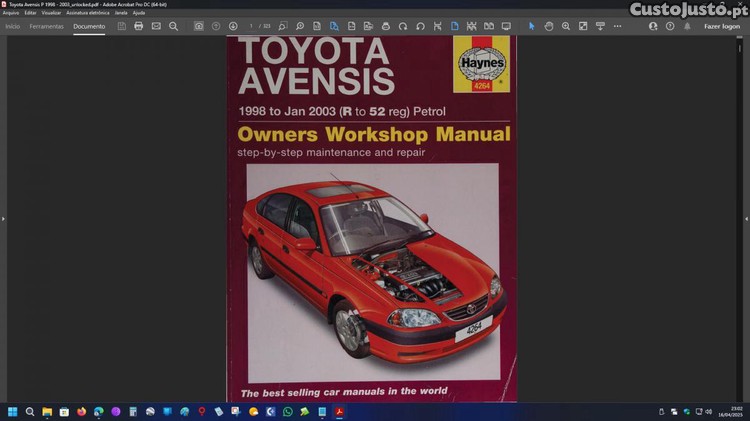Click the Print icon in toolbar
This screenshot has height=421, width=750.
coord(138,26)
